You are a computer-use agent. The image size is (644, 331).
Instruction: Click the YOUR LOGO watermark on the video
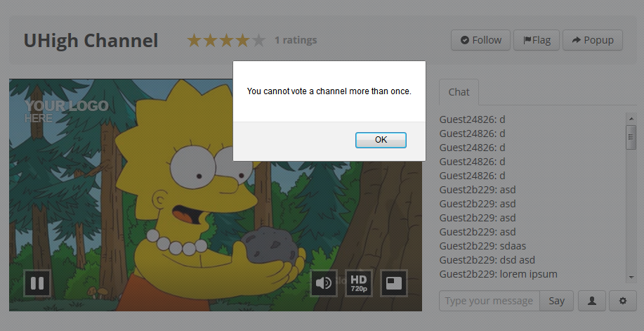coord(66,110)
